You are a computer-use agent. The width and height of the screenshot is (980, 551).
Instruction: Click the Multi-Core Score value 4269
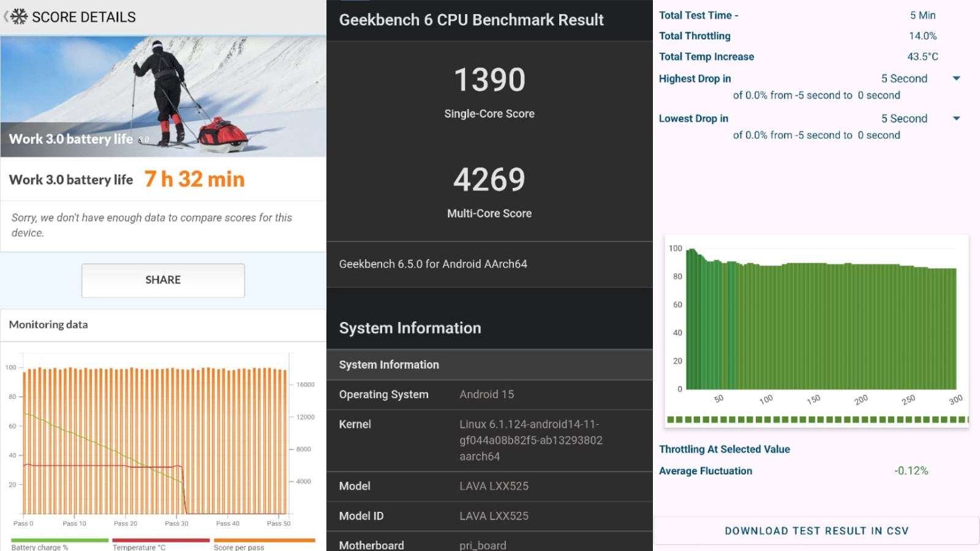[489, 179]
